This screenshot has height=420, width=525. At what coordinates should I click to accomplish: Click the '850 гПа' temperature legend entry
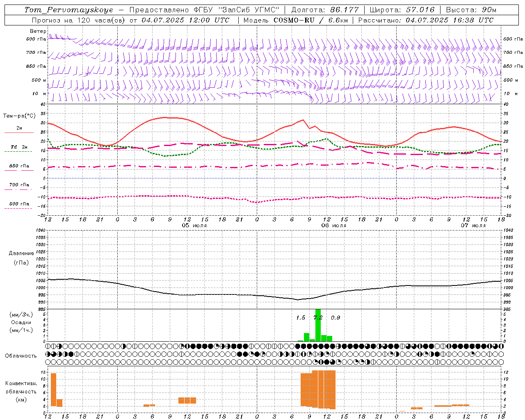coord(19,166)
